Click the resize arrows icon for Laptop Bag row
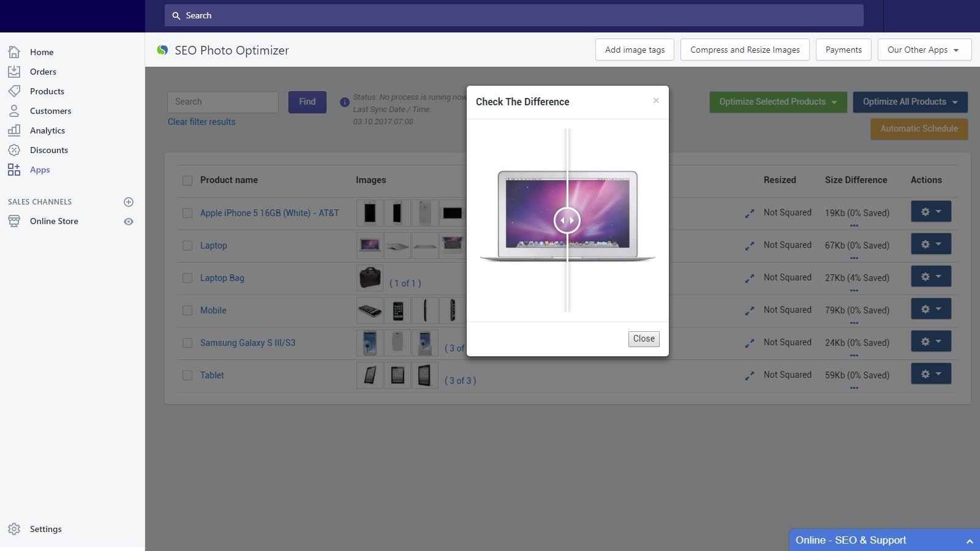 click(x=749, y=279)
